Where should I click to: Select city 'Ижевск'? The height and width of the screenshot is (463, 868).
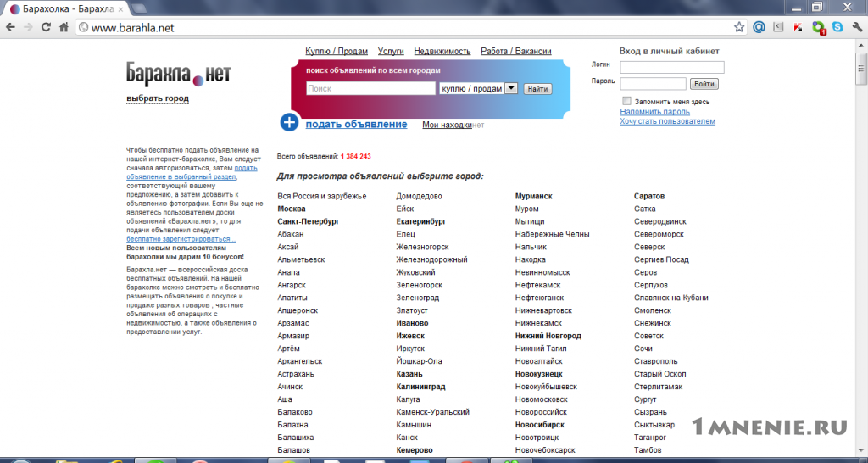pos(410,336)
